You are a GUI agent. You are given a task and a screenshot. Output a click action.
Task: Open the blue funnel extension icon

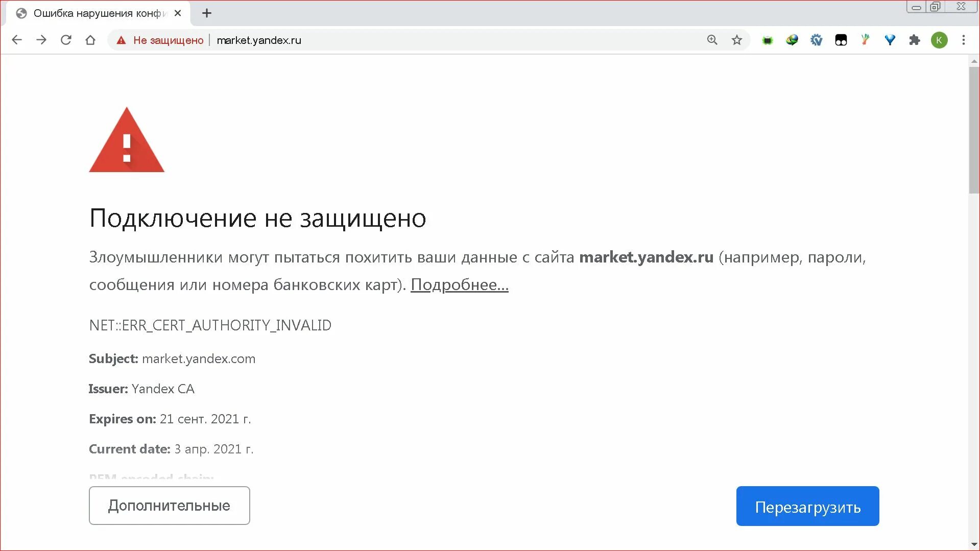(890, 40)
